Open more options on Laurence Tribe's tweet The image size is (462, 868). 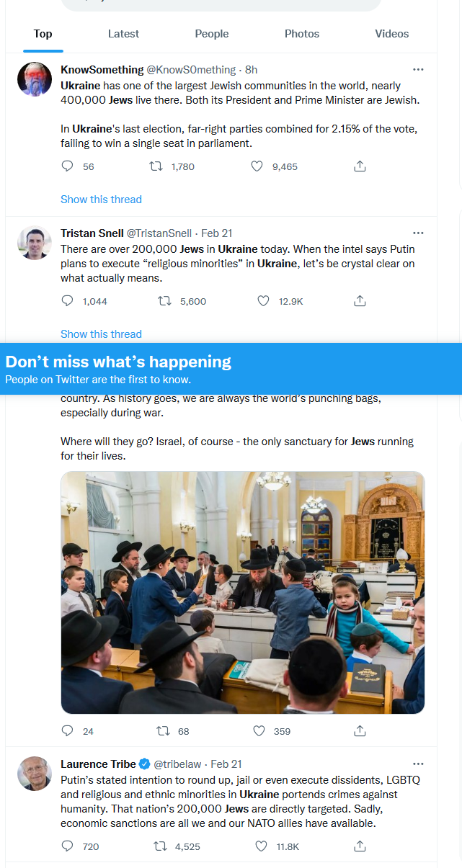418,764
